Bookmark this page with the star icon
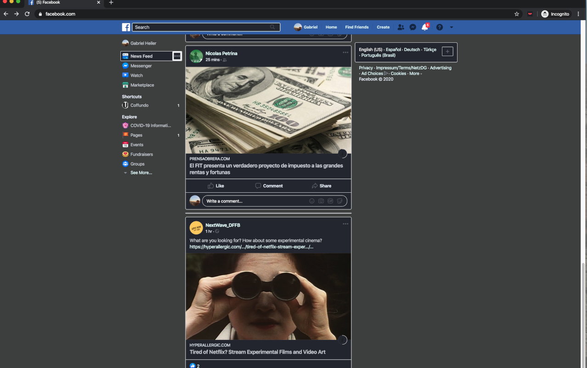The height and width of the screenshot is (368, 588). click(x=517, y=14)
